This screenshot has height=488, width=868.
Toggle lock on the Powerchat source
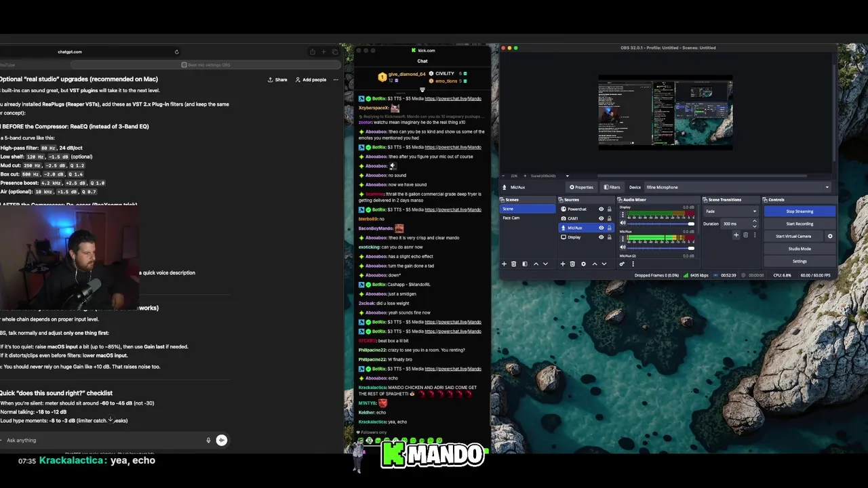[609, 209]
